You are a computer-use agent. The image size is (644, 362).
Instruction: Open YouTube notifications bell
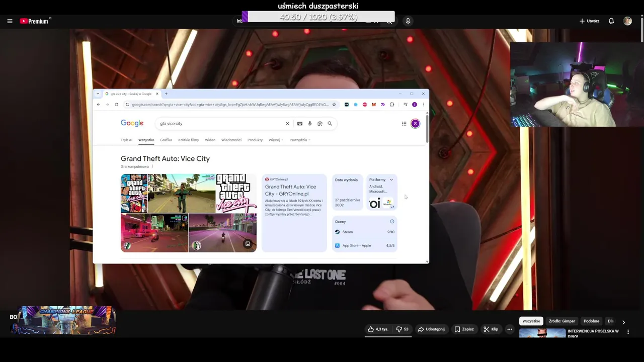(x=611, y=21)
